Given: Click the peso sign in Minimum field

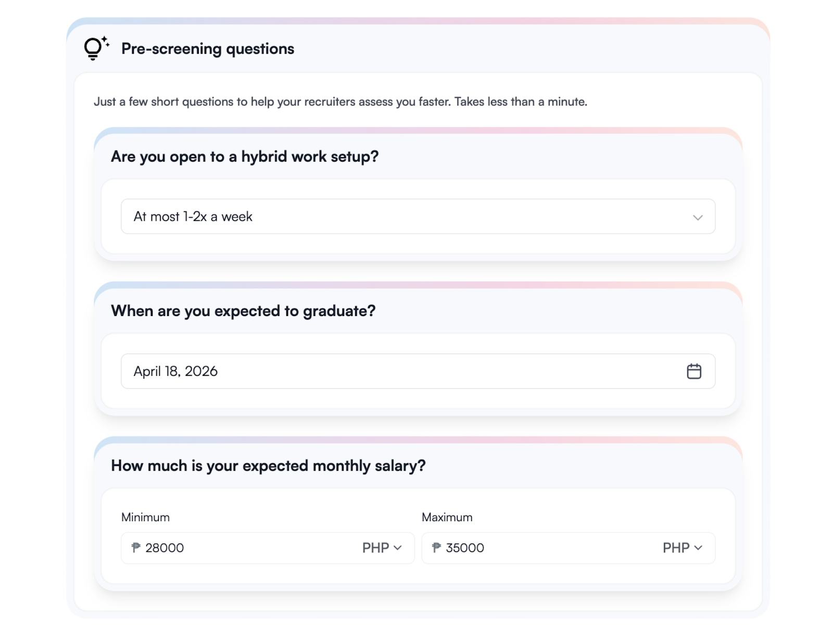Looking at the screenshot, I should click(136, 548).
